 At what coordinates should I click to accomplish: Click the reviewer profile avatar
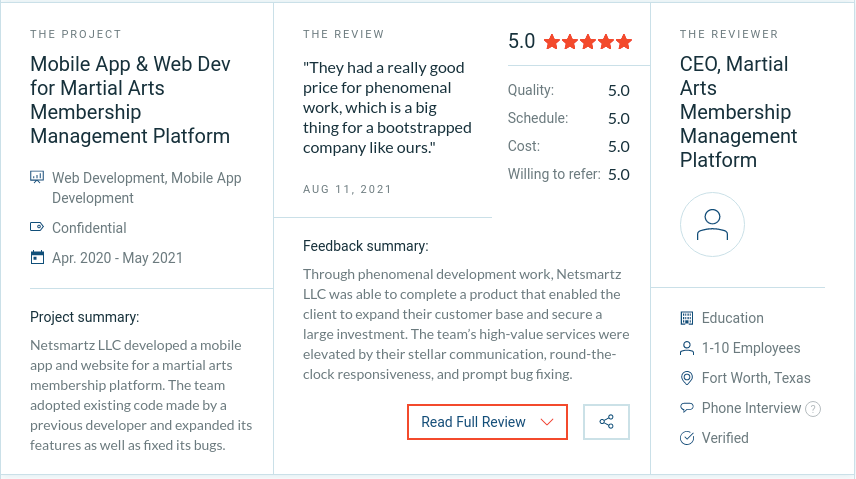click(x=712, y=225)
